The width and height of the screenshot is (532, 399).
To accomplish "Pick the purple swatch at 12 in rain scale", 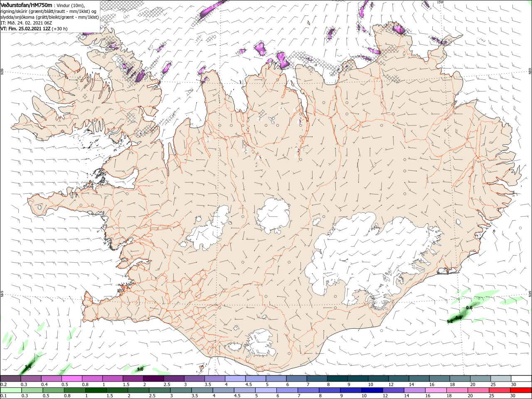I will (394, 390).
